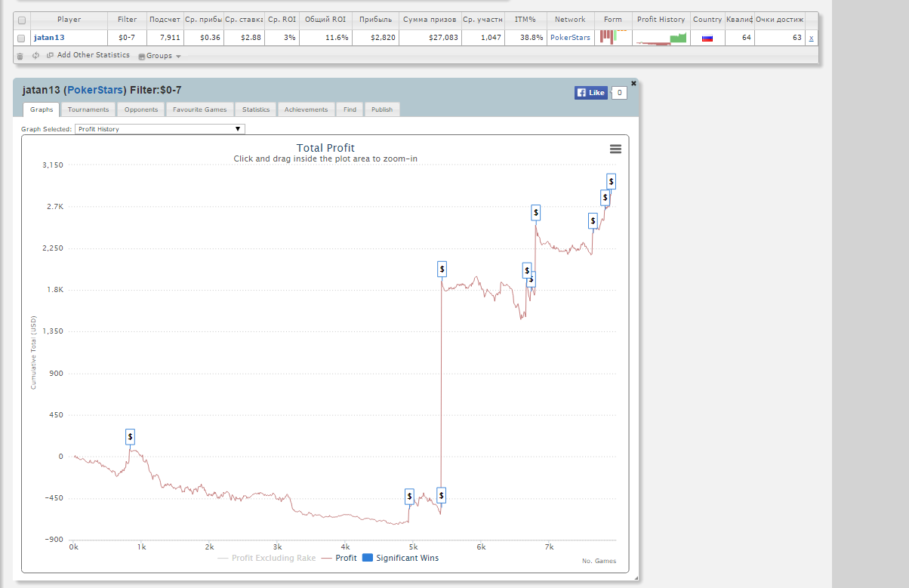Sort by the Ср. ROI column header
The width and height of the screenshot is (909, 588).
282,20
